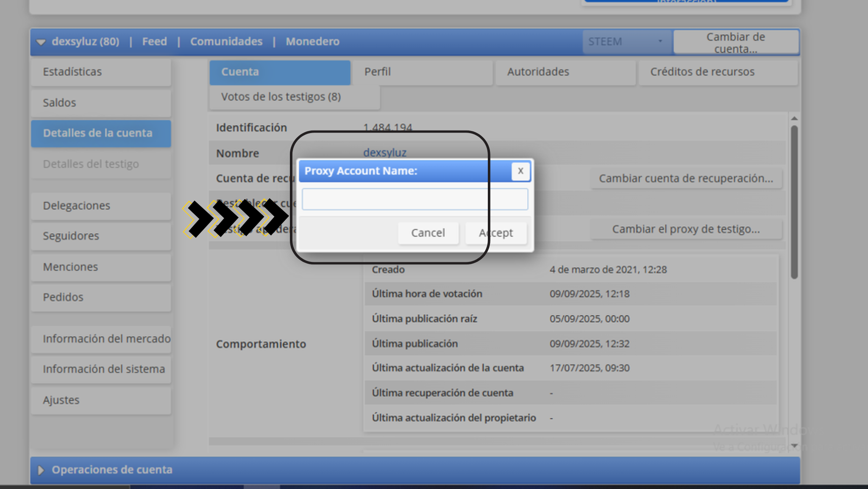Image resolution: width=868 pixels, height=489 pixels.
Task: Close the Proxy Account Name dialog
Action: pos(520,171)
